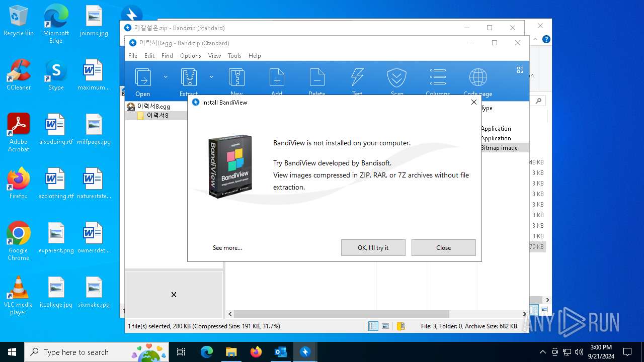The height and width of the screenshot is (362, 644).
Task: Select 이력서8.egg root in the tree
Action: point(149,107)
